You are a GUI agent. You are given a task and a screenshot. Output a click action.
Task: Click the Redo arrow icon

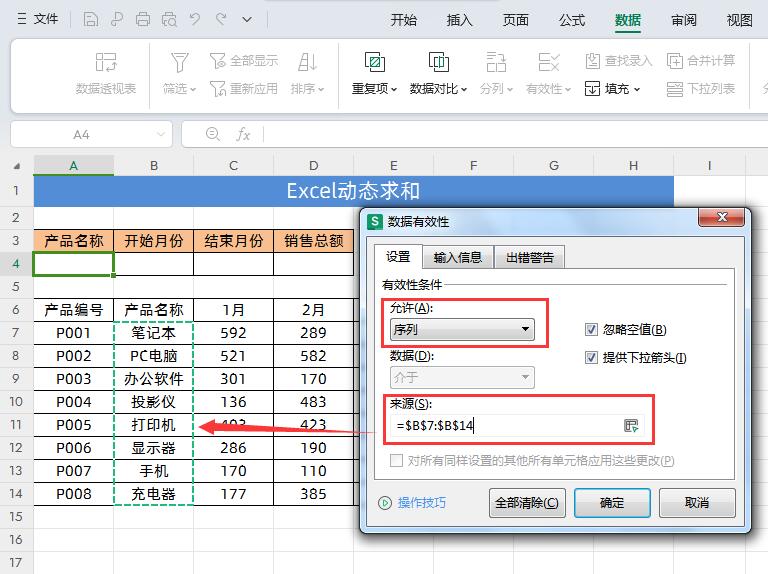(221, 20)
